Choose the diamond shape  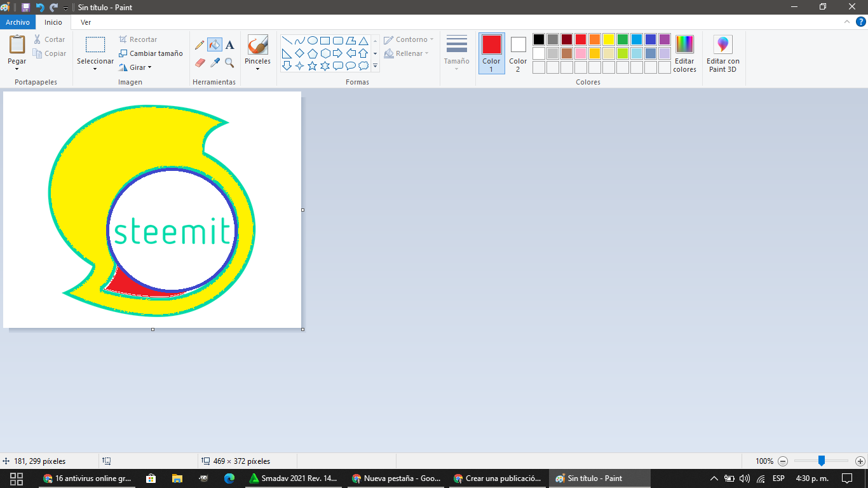click(299, 53)
